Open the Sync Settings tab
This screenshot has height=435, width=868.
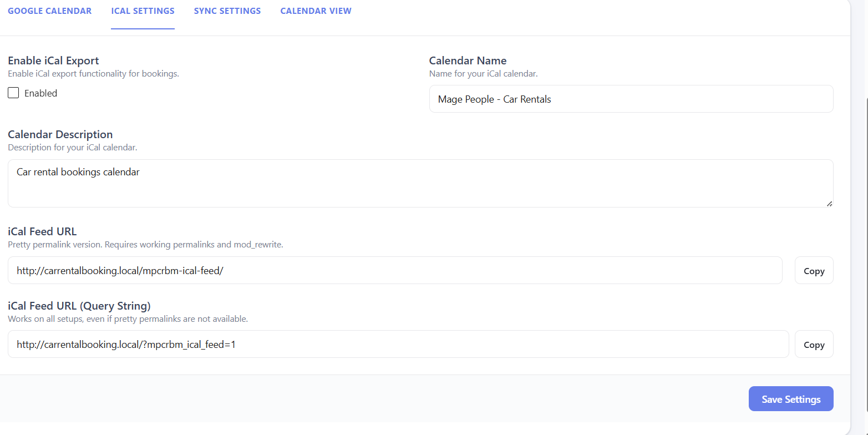point(227,11)
